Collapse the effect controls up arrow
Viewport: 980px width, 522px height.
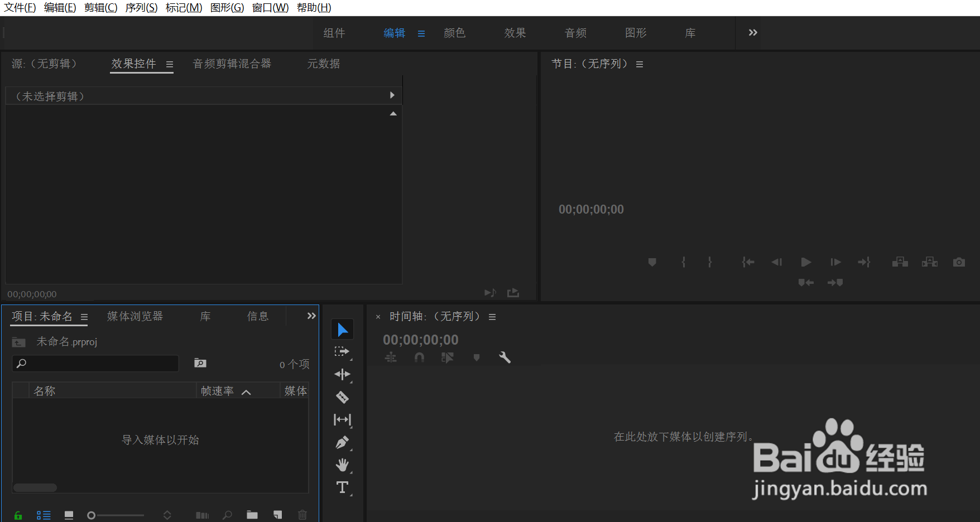coord(393,113)
